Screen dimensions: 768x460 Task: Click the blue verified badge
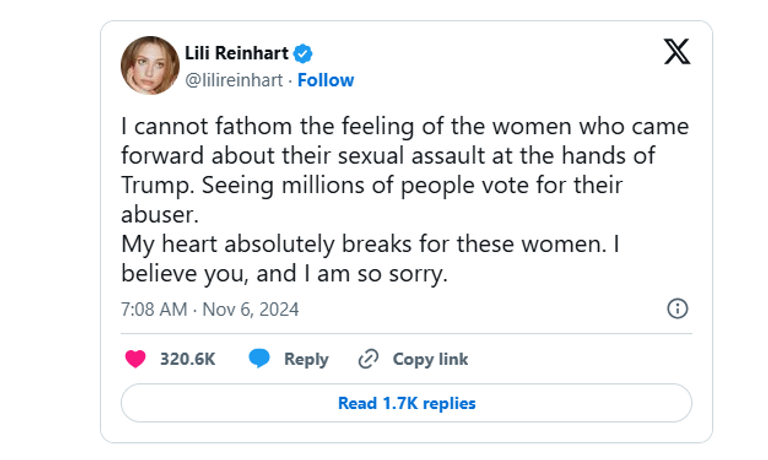pos(301,54)
